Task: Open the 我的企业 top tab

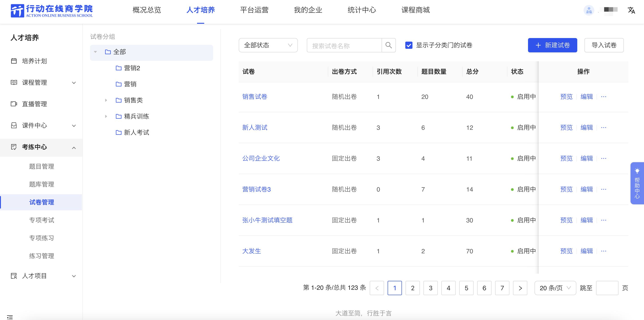Action: pyautogui.click(x=308, y=10)
